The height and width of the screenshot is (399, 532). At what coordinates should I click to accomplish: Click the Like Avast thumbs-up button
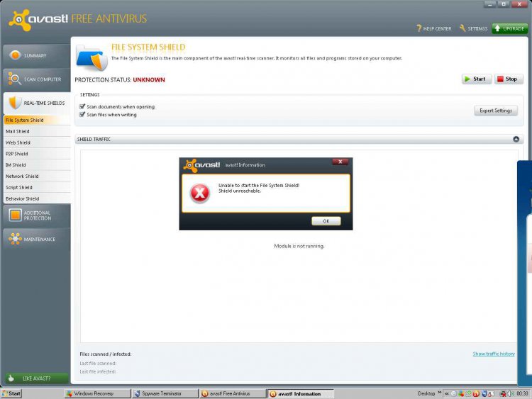tap(37, 378)
